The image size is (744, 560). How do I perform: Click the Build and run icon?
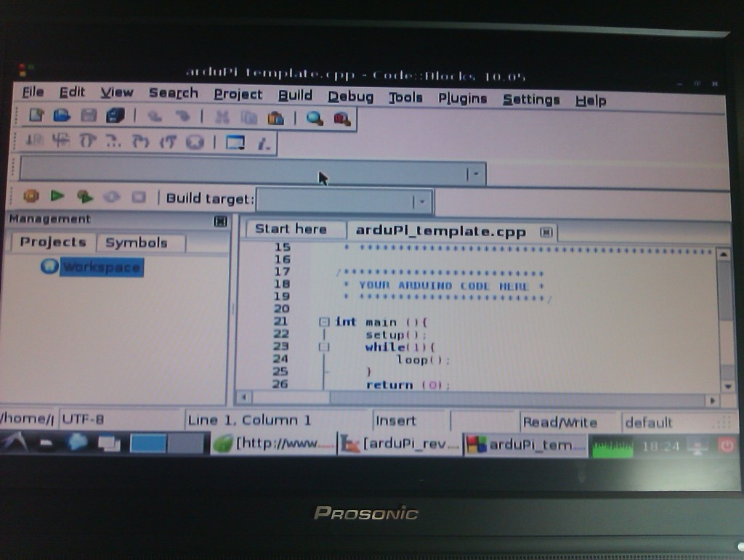(85, 196)
